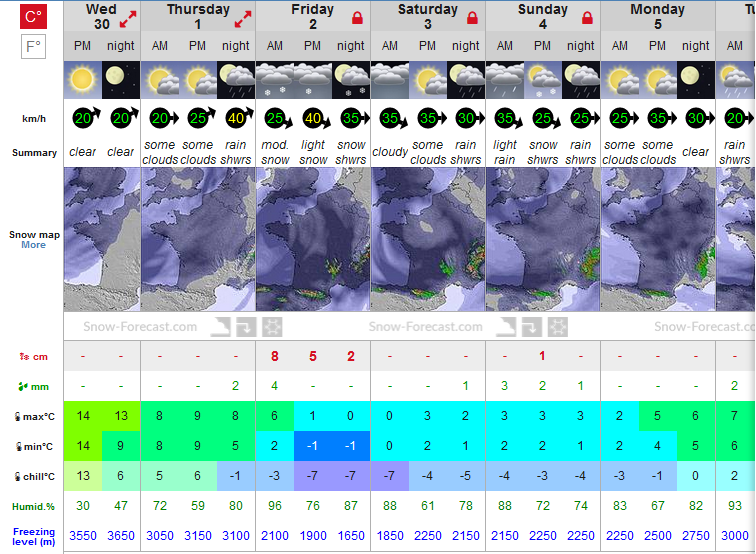Click the moderate snow icon for Friday AM
The width and height of the screenshot is (756, 554).
[275, 80]
